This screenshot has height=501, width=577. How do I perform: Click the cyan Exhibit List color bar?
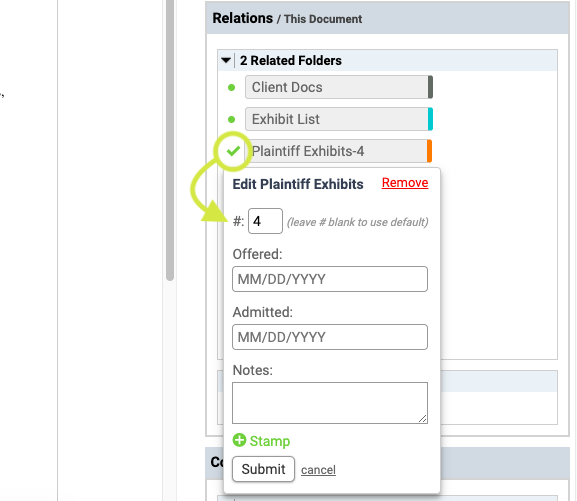point(431,119)
